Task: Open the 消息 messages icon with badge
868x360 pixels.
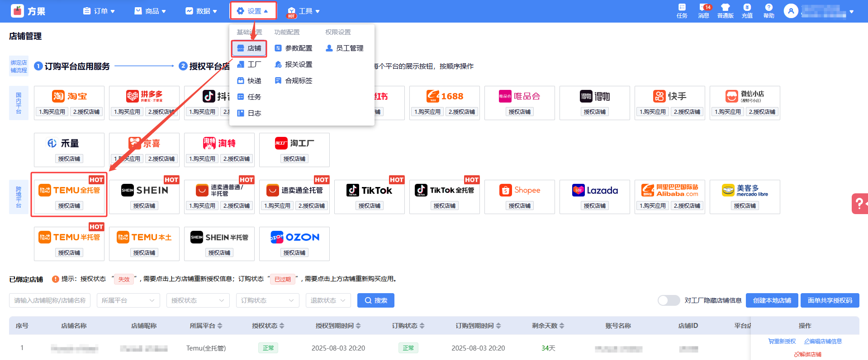Action: (703, 10)
